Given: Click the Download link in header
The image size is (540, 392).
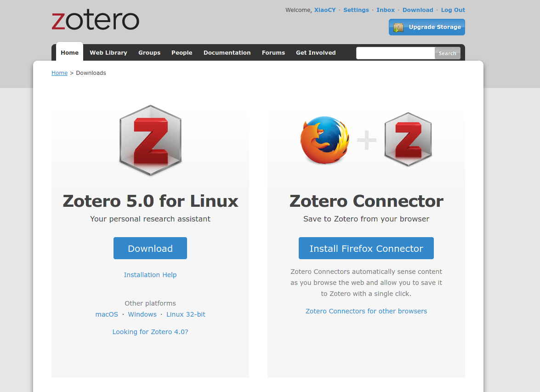Looking at the screenshot, I should point(418,10).
